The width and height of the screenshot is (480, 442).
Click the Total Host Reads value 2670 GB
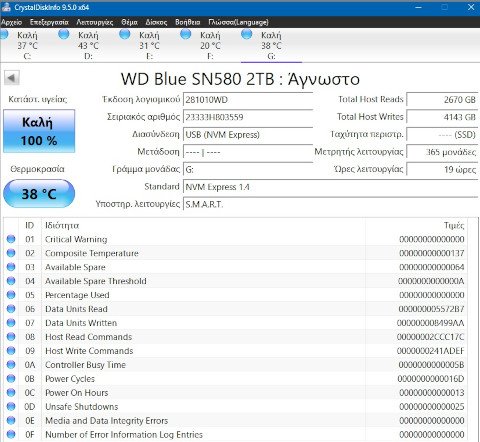click(442, 100)
